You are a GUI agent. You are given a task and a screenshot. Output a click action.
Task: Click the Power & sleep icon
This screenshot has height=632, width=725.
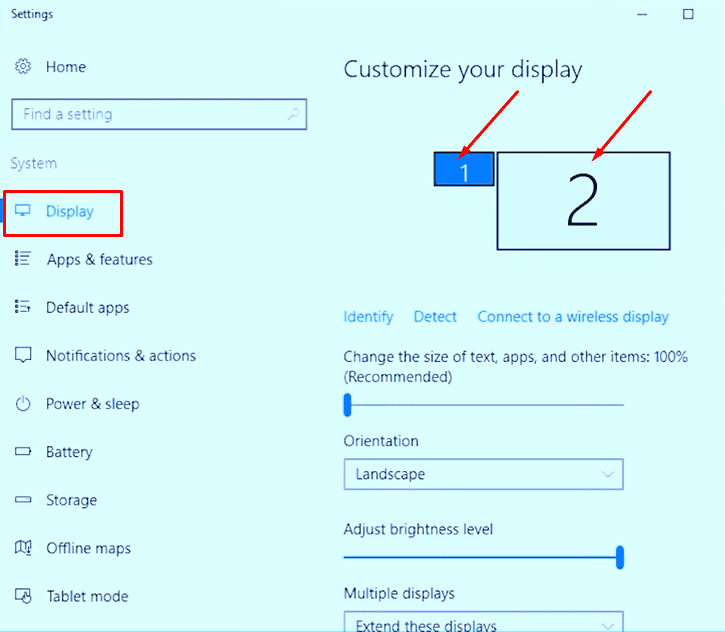23,404
